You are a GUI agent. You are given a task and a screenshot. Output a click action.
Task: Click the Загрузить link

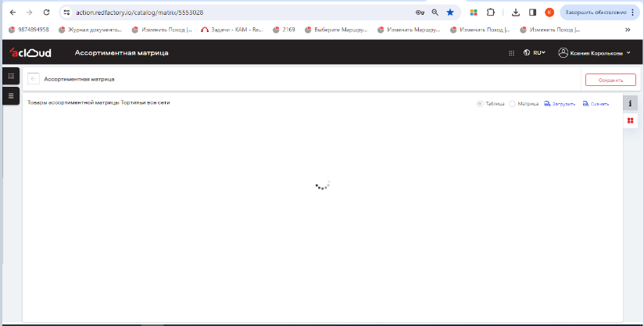pyautogui.click(x=560, y=104)
